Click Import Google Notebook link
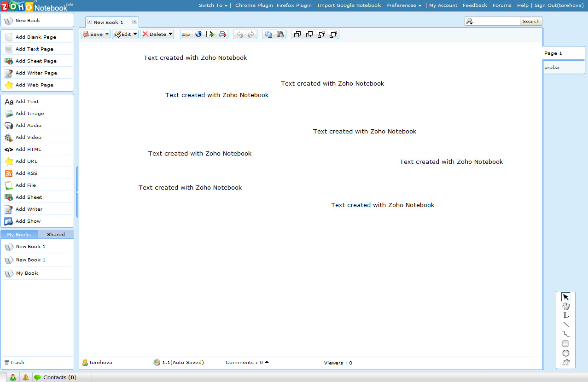The image size is (588, 382). coord(349,6)
